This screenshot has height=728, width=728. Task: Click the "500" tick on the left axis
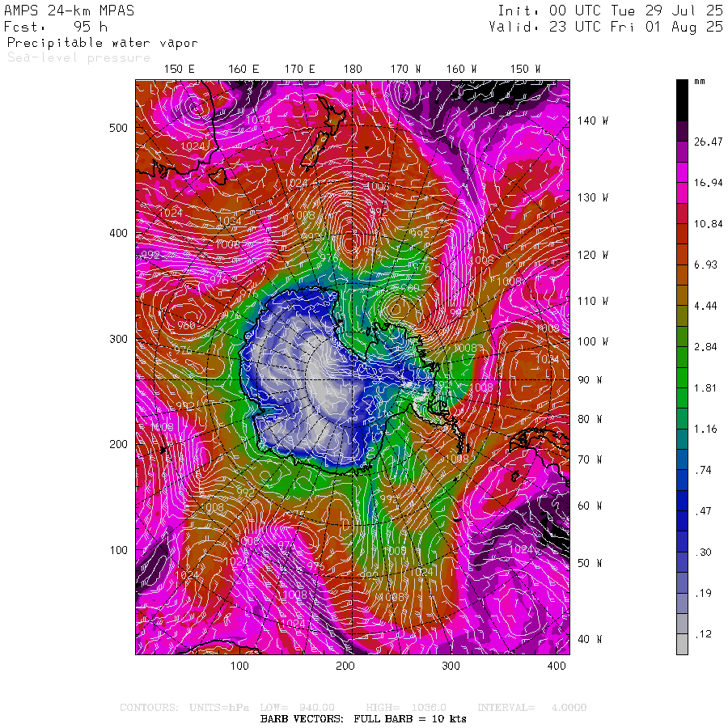(118, 128)
